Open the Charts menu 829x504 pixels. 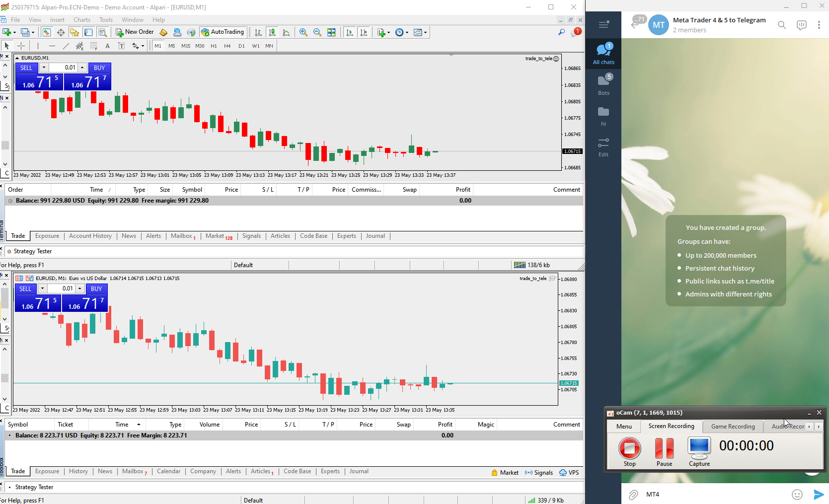(x=82, y=20)
